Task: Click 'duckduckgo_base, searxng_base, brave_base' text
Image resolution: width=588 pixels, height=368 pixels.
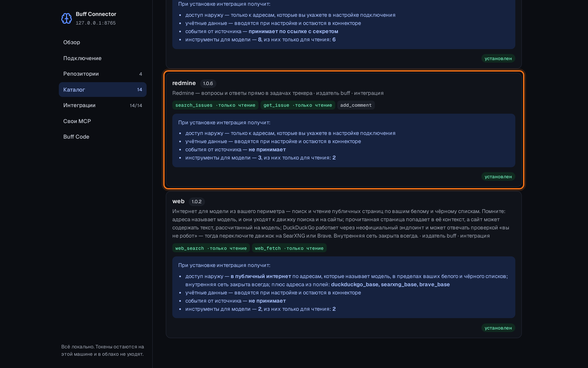Action: pyautogui.click(x=390, y=285)
